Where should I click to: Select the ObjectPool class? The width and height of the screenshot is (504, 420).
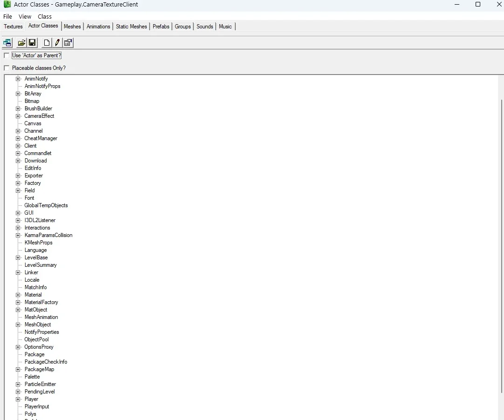coord(37,339)
